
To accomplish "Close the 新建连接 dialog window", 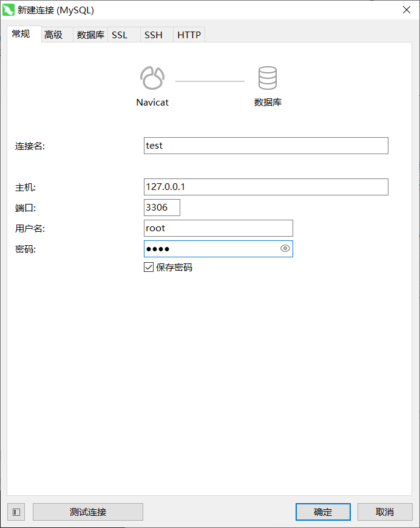I will [405, 10].
